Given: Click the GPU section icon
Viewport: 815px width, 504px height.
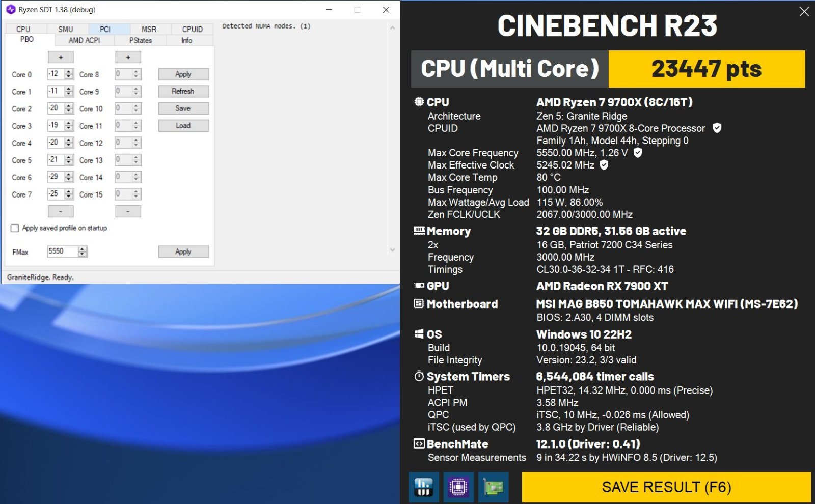Looking at the screenshot, I should [419, 286].
